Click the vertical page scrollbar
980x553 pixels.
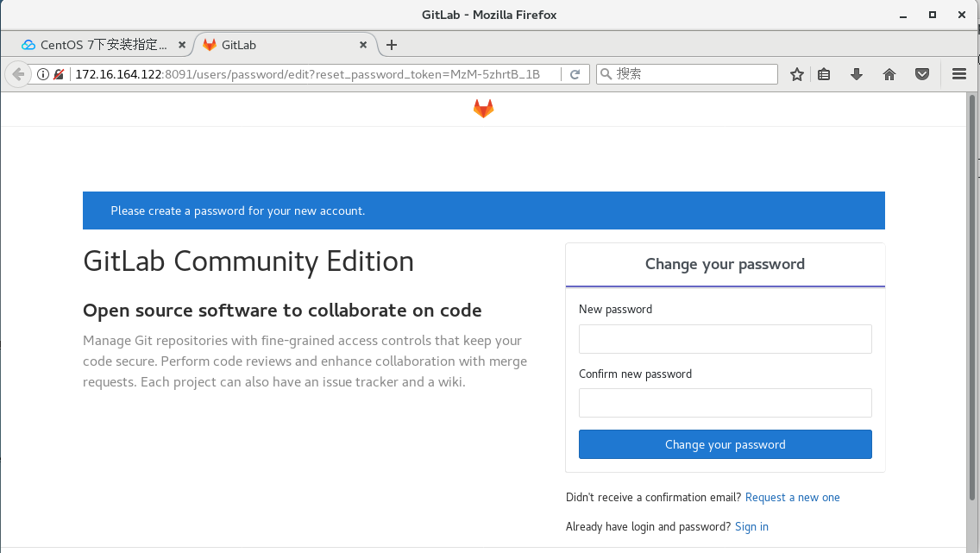tap(972, 297)
